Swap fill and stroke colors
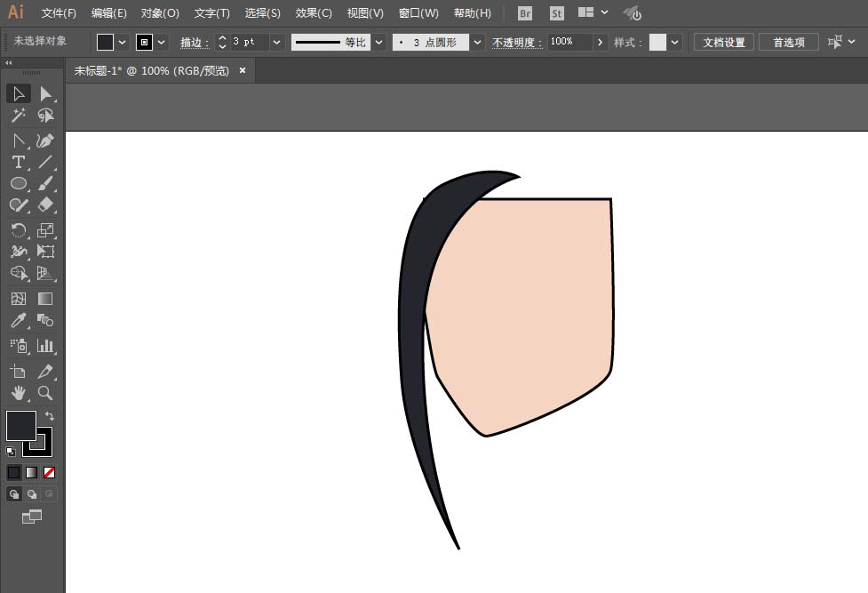The width and height of the screenshot is (868, 593). [50, 416]
